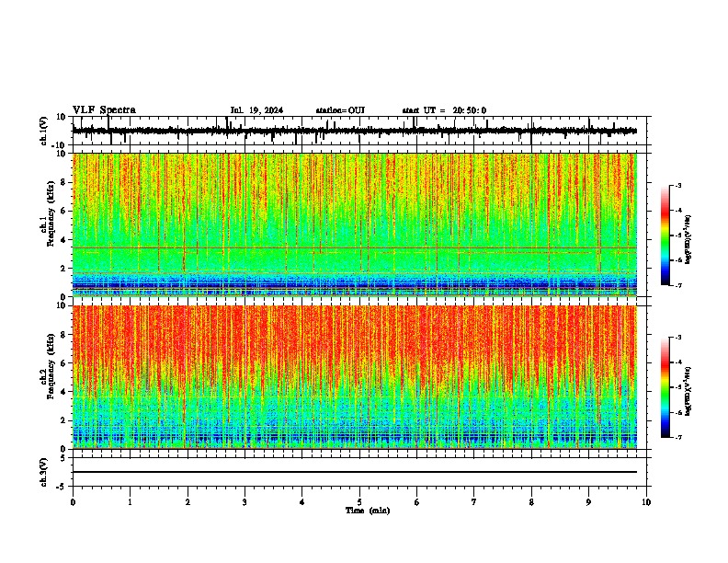Viewport: 728px width, 563px height.
Task: Click the "5" tick on the time axis
Action: pyautogui.click(x=359, y=502)
